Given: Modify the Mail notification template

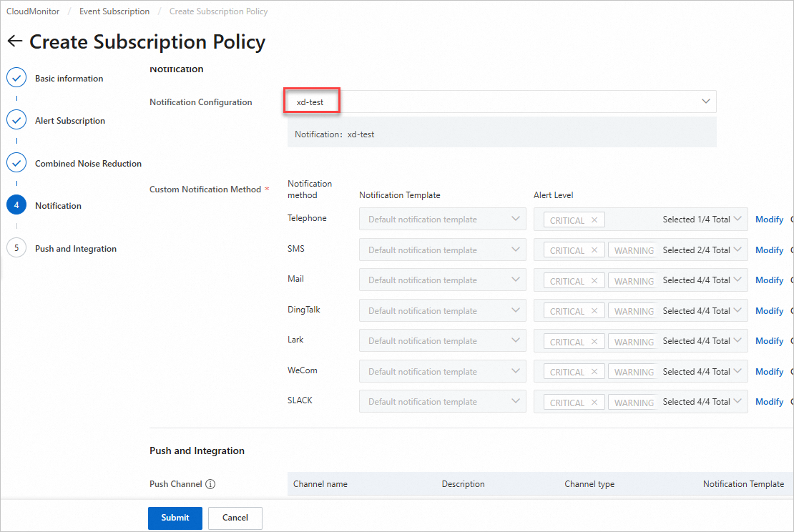Looking at the screenshot, I should click(x=769, y=280).
